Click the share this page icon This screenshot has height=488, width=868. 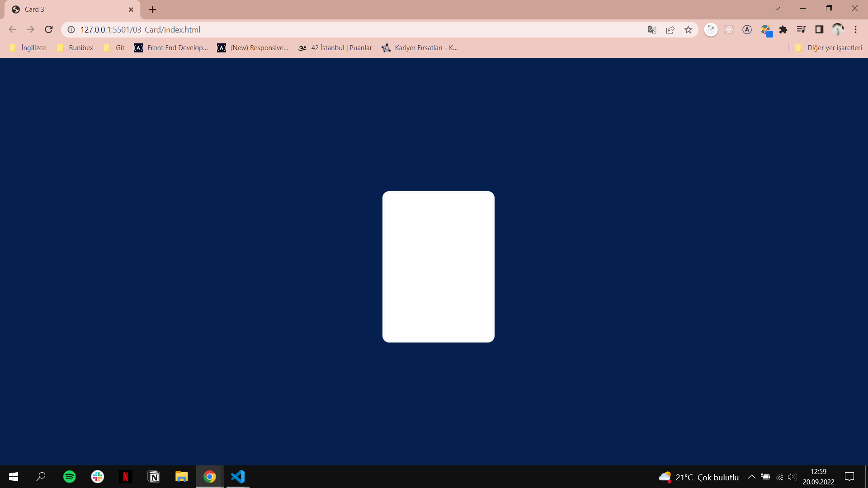[670, 29]
